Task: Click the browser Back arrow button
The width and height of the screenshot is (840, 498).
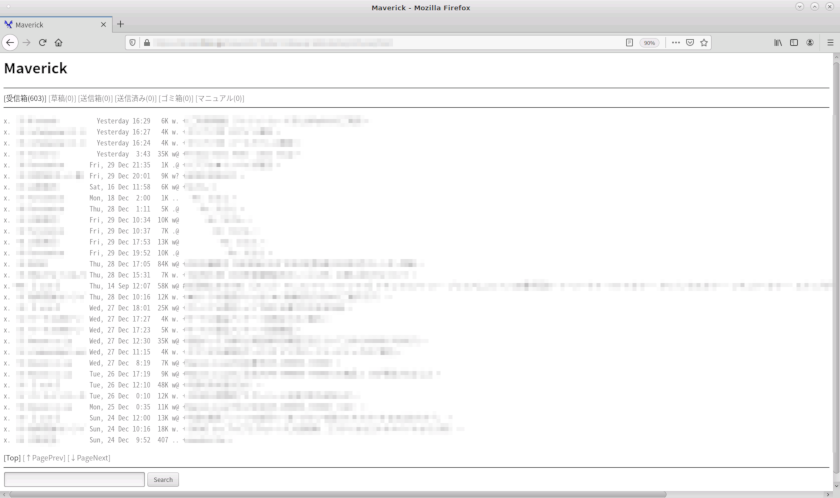Action: (10, 43)
